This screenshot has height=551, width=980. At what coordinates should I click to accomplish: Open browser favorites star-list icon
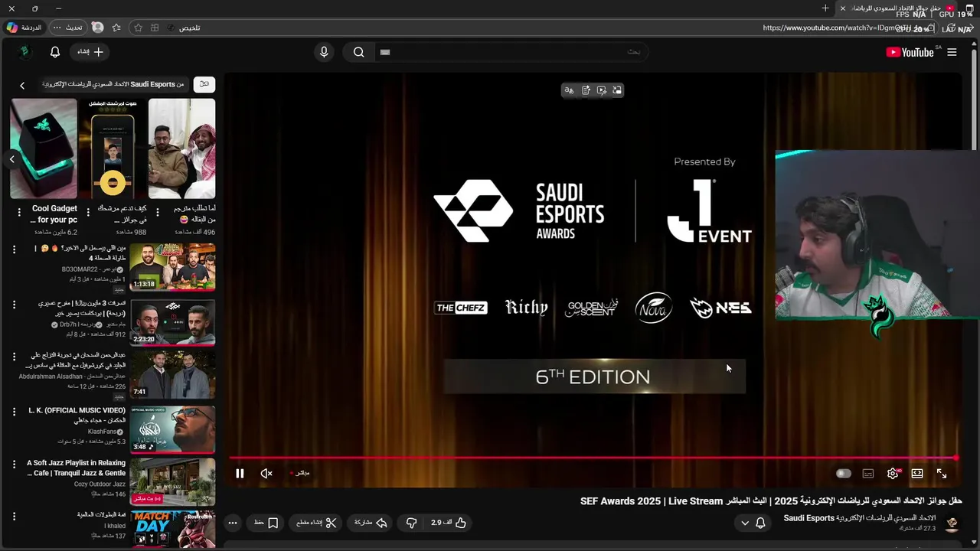click(116, 28)
